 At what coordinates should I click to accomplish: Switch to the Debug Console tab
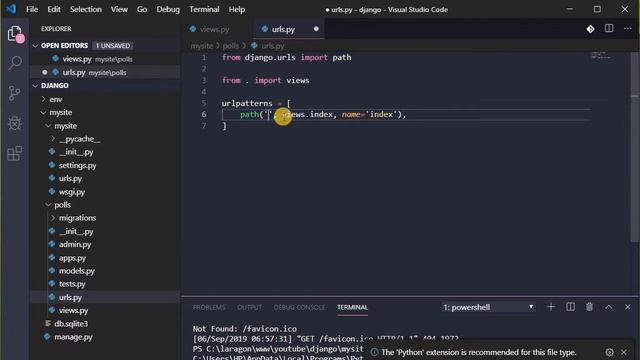(299, 307)
